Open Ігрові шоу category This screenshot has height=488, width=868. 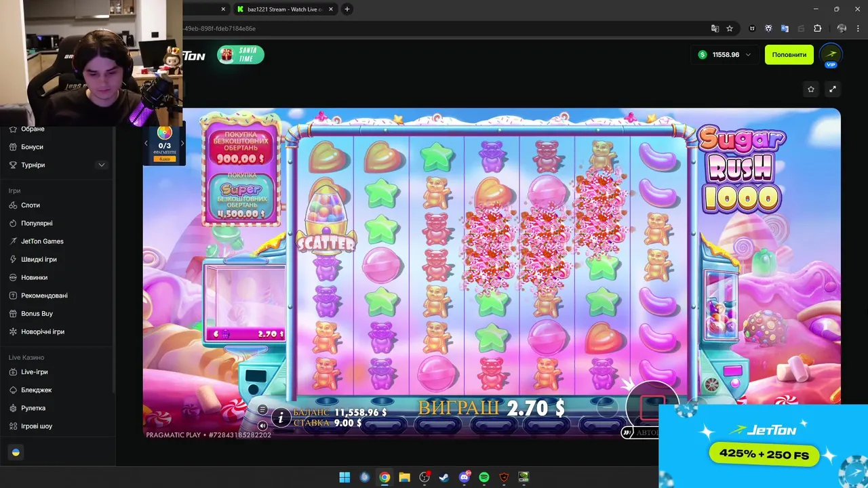click(37, 426)
